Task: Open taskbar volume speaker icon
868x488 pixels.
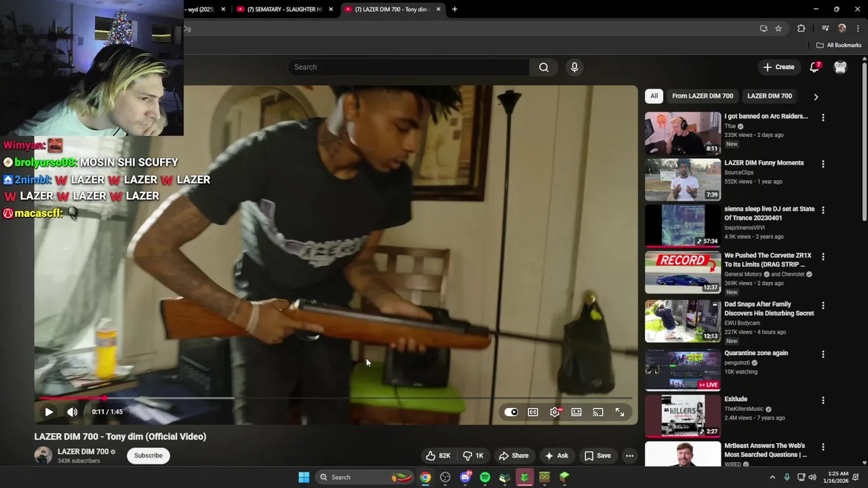Action: point(812,477)
